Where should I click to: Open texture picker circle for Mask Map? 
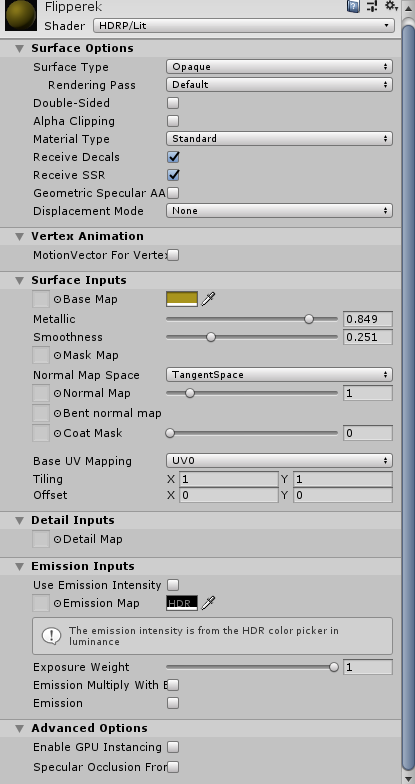(x=58, y=356)
